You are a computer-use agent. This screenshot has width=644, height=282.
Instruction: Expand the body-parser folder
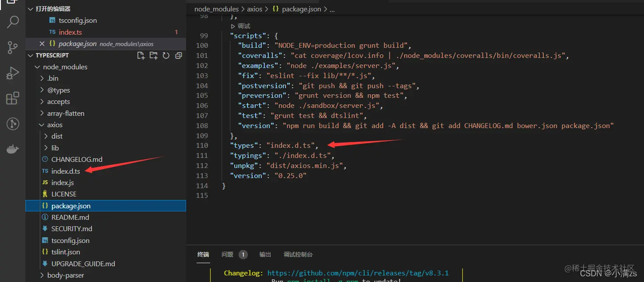(x=42, y=275)
